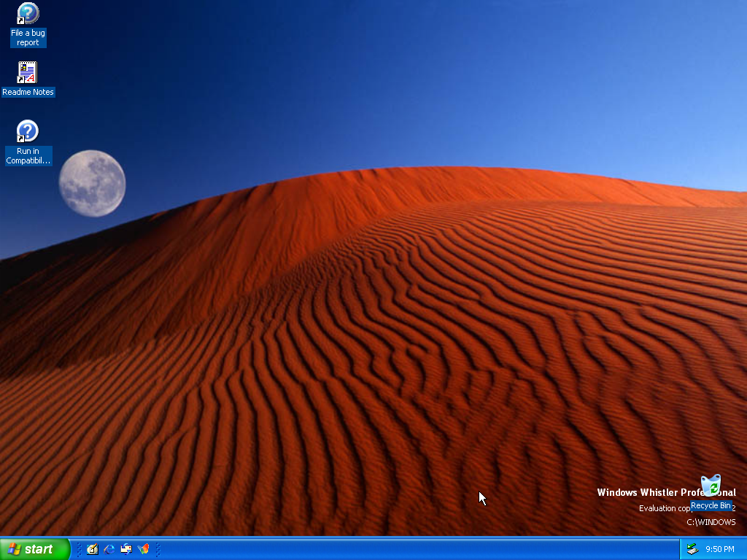
Task: Select the Readme Notes document icon
Action: point(28,72)
